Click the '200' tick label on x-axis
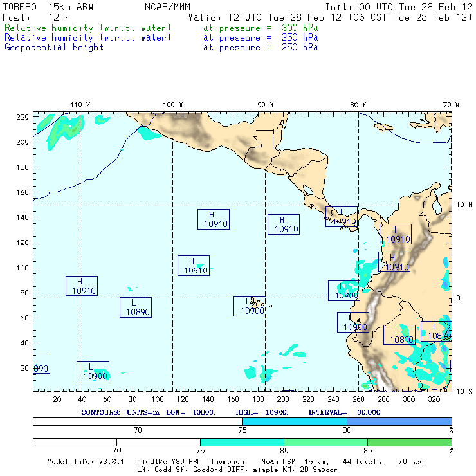476x476 pixels. (x=283, y=399)
